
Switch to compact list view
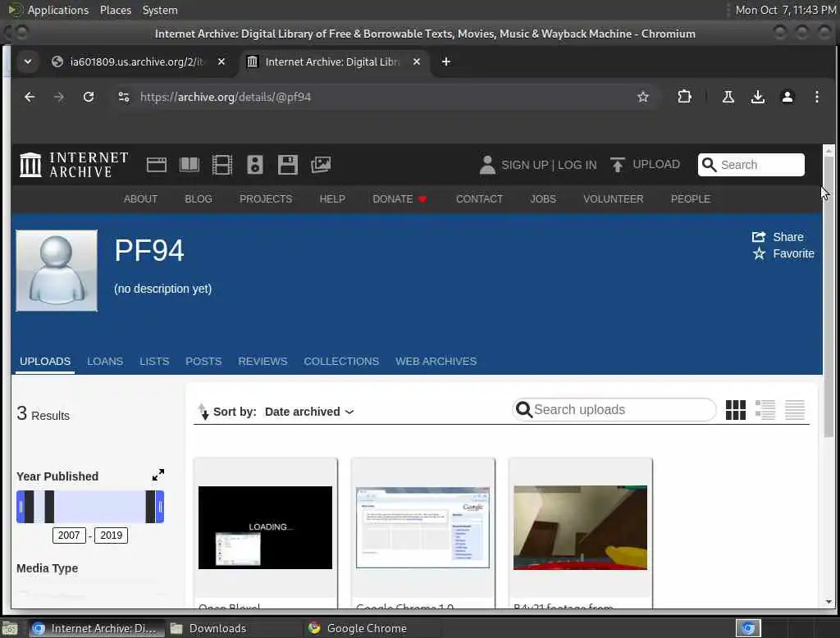coord(794,410)
